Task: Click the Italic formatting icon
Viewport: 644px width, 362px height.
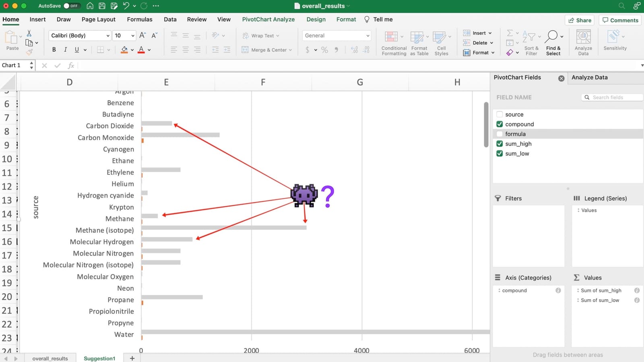Action: click(65, 49)
